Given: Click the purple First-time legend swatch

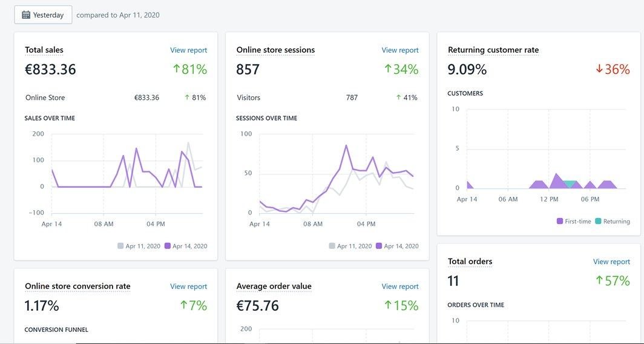Looking at the screenshot, I should (x=560, y=222).
